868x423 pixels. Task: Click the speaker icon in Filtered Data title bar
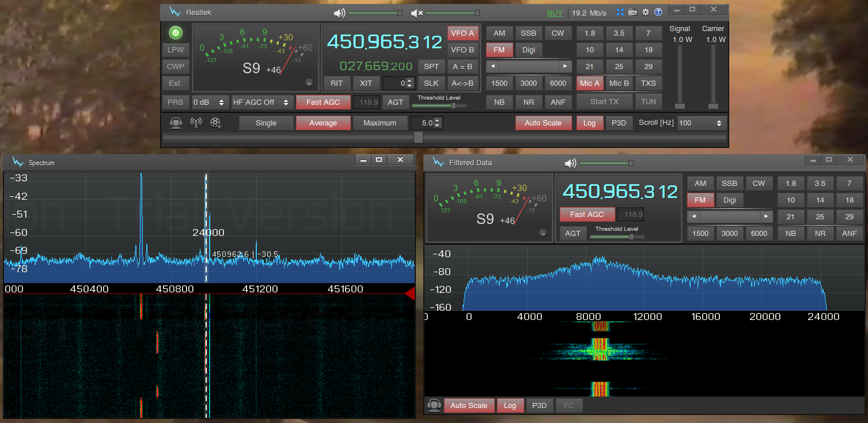(570, 163)
